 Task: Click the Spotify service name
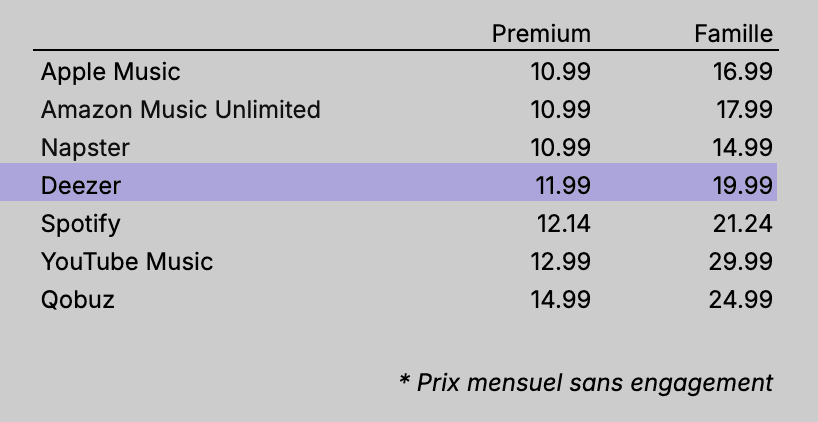pyautogui.click(x=80, y=223)
